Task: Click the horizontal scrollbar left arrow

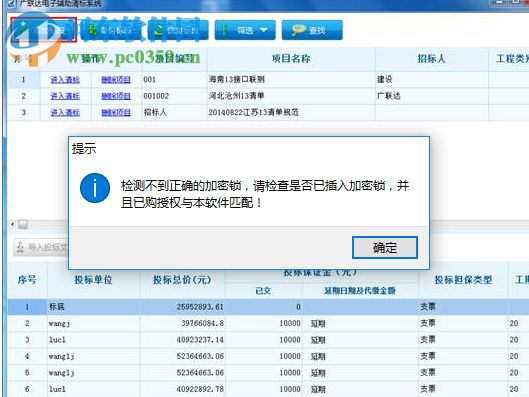Action: click(x=12, y=224)
